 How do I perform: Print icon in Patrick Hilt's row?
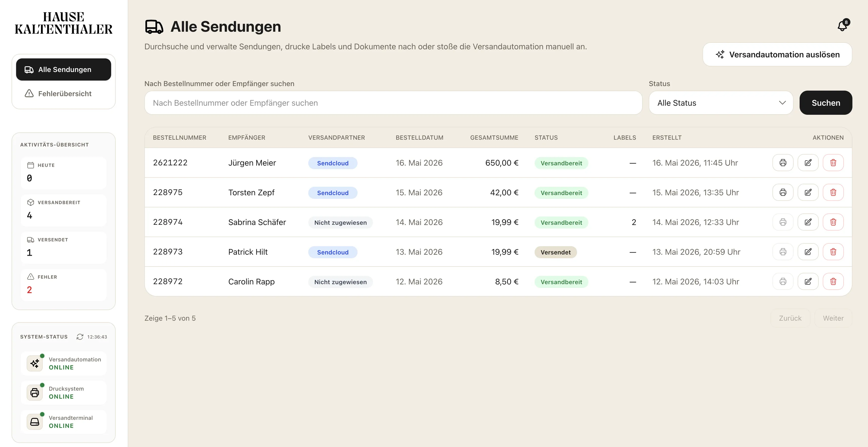coord(783,252)
